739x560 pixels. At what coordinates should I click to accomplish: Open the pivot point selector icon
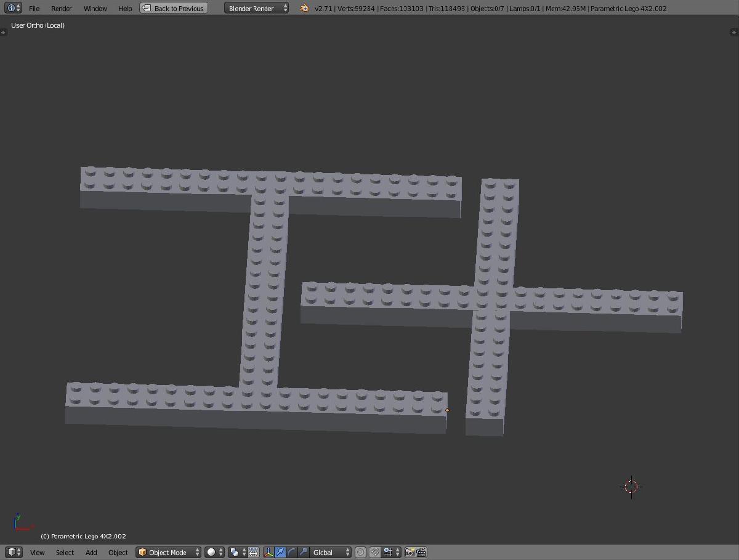click(236, 552)
